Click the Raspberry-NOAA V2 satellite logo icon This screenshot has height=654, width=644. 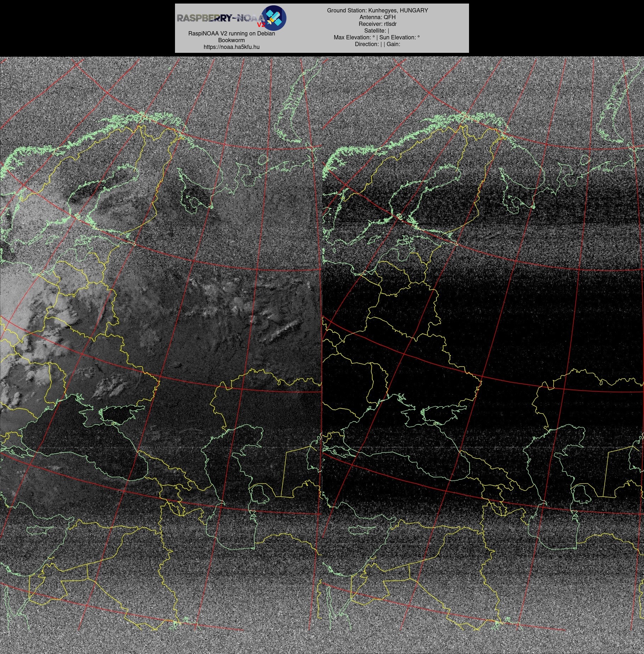(x=273, y=18)
